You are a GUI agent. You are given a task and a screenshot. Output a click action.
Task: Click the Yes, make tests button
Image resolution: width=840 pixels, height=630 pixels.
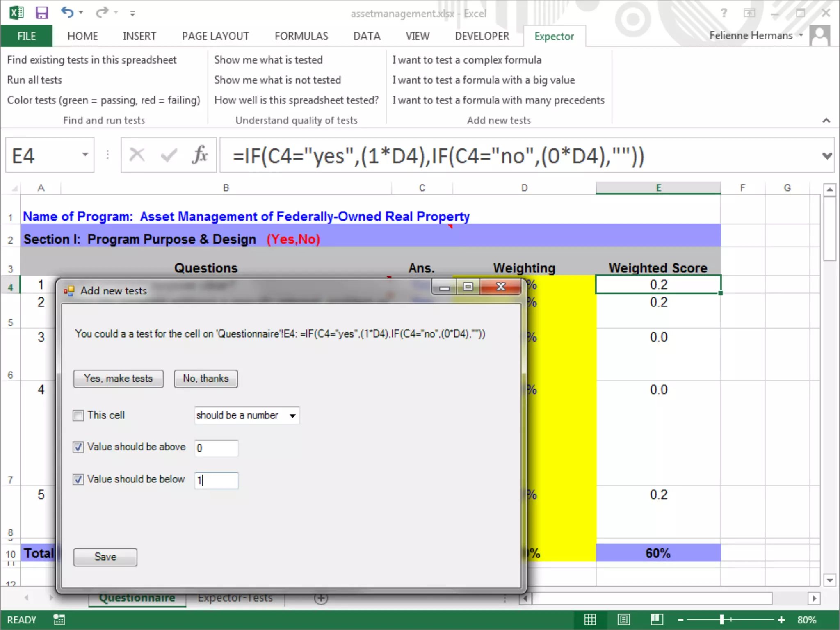(118, 378)
